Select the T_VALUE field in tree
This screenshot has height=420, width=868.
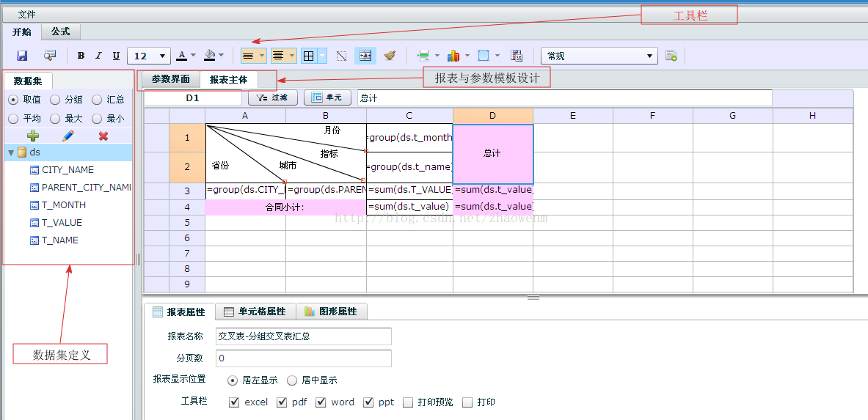pyautogui.click(x=62, y=222)
